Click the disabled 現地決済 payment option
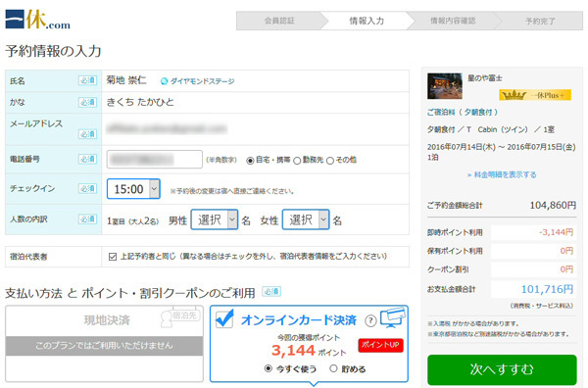The height and width of the screenshot is (388, 588). (x=105, y=344)
